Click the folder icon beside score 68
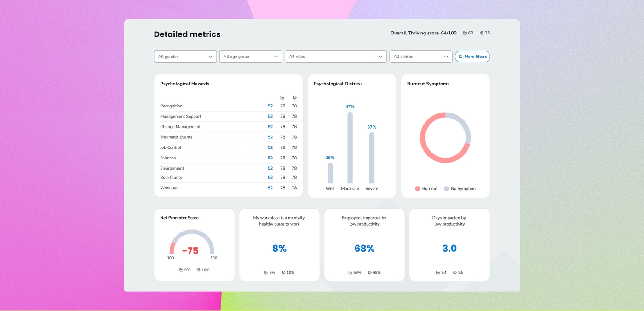 pos(465,33)
